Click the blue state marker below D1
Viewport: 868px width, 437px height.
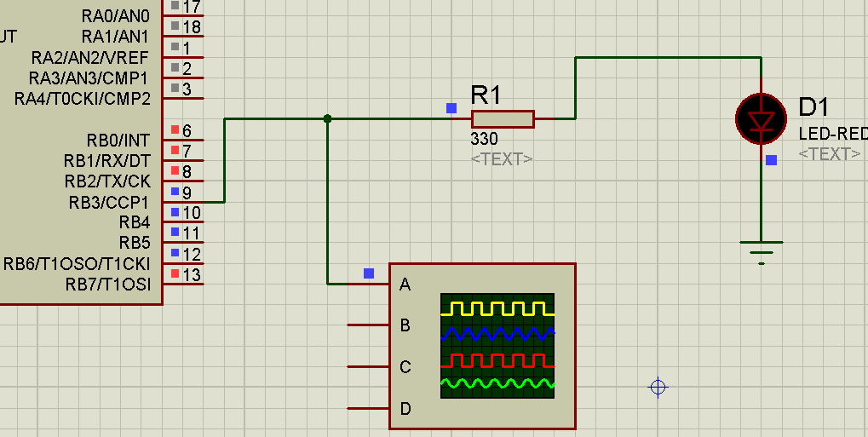point(771,160)
